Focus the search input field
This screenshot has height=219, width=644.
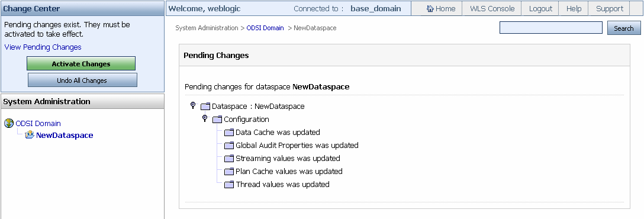(550, 28)
